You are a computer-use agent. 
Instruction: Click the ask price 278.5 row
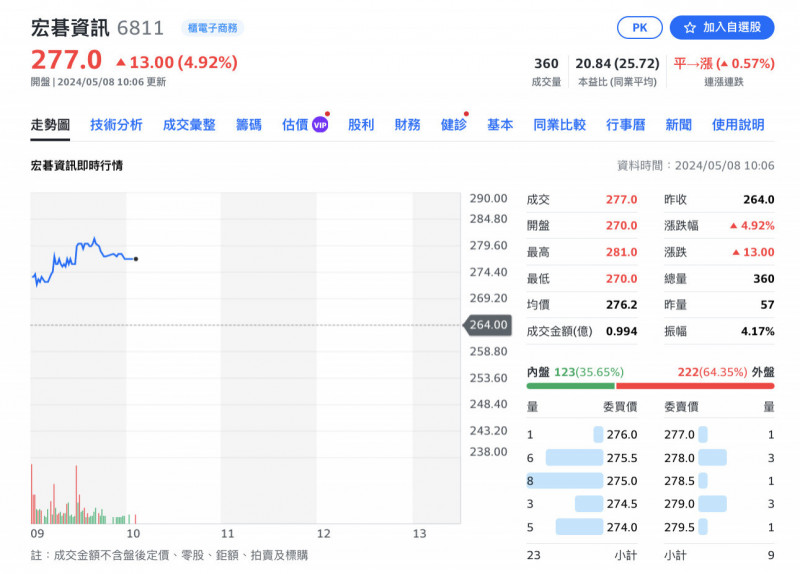719,481
